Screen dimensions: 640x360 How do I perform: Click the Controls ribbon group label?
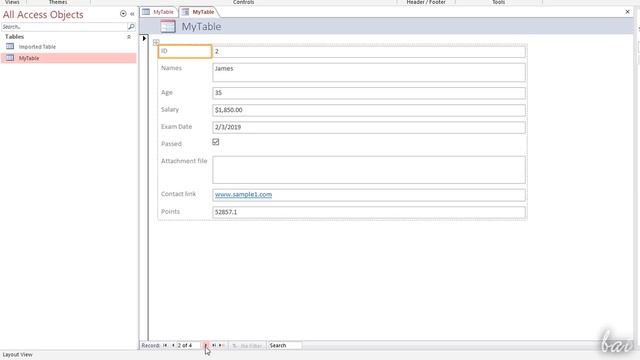coord(244,2)
